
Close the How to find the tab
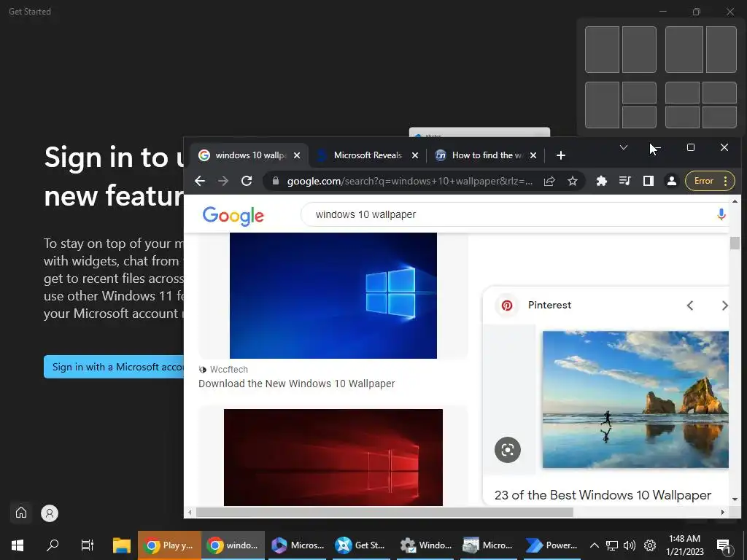tap(533, 155)
